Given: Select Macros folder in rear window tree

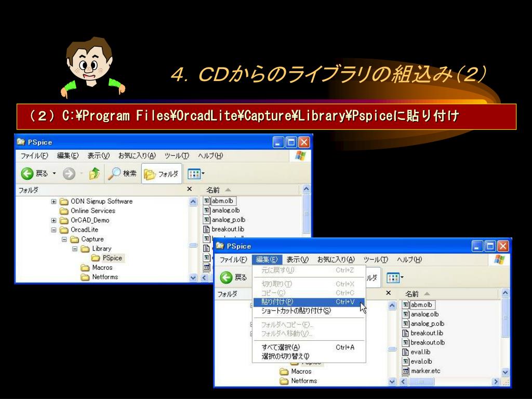Looking at the screenshot, I should (x=102, y=268).
